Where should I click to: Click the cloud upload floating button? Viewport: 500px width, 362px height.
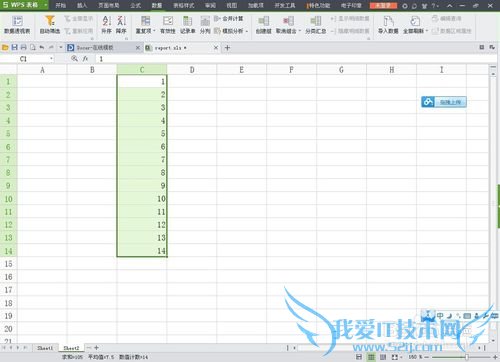[444, 102]
